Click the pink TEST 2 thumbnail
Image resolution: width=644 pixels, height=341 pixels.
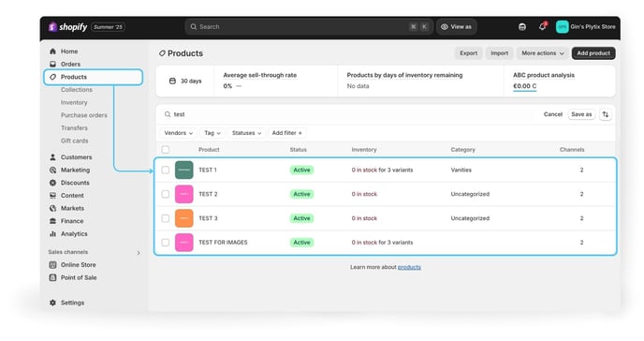184,194
